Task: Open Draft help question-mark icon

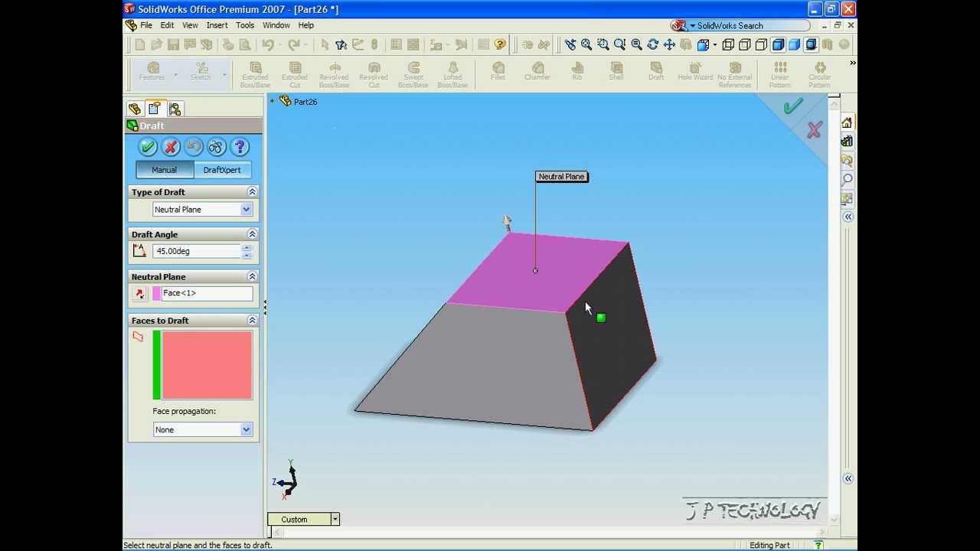Action: (240, 147)
